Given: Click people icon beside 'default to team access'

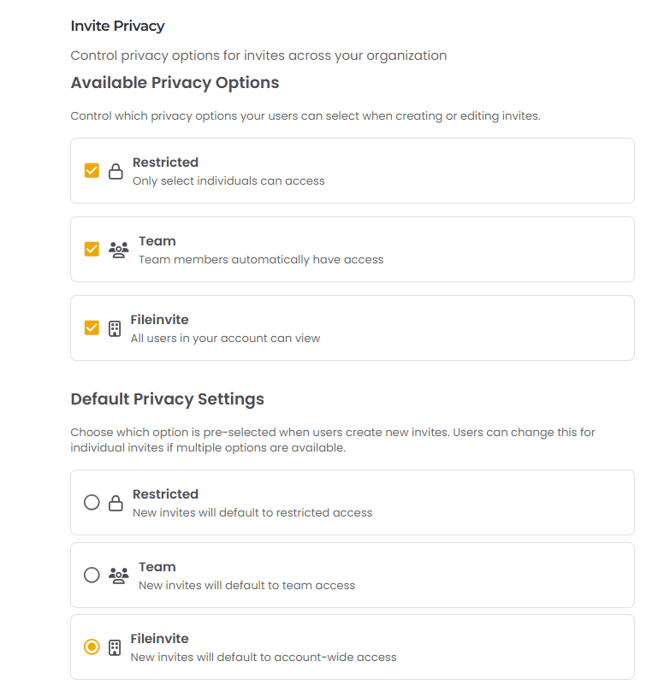Looking at the screenshot, I should point(118,575).
